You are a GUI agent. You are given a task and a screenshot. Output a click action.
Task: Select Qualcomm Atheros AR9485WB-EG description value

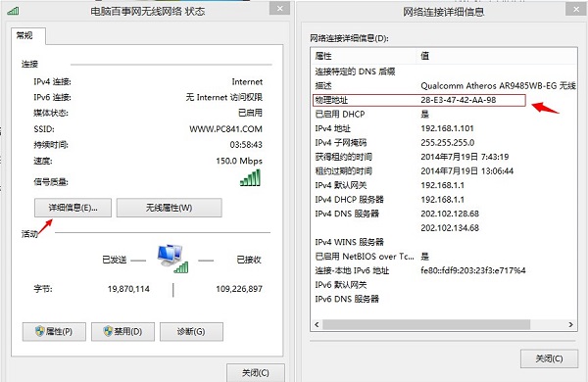pyautogui.click(x=499, y=86)
